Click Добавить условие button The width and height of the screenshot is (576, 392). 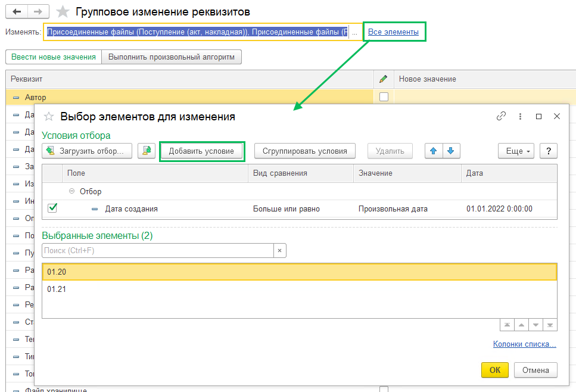click(x=201, y=151)
